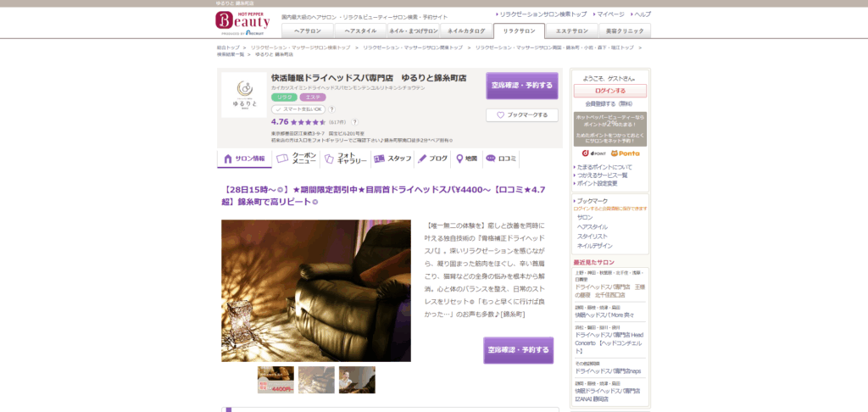
Task: Click salon title 快活睡眠ドライヘッドスパ専門店 ゆるりと錦糸町店
Action: [369, 77]
